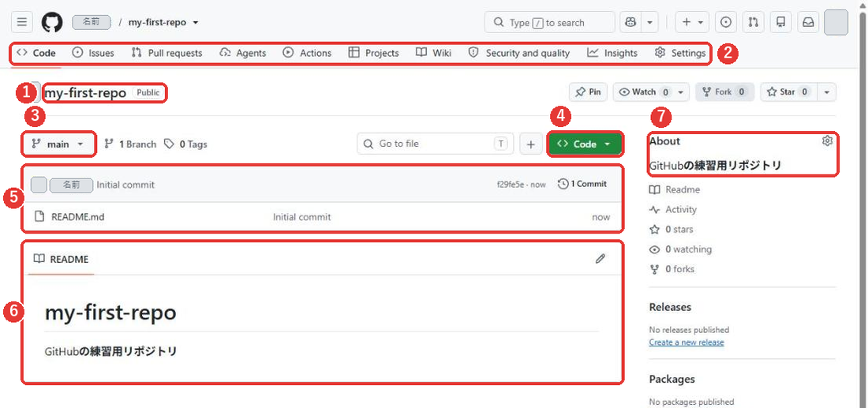Viewport: 868px width, 408px height.
Task: Click the my-first-repo repository title
Action: point(85,92)
